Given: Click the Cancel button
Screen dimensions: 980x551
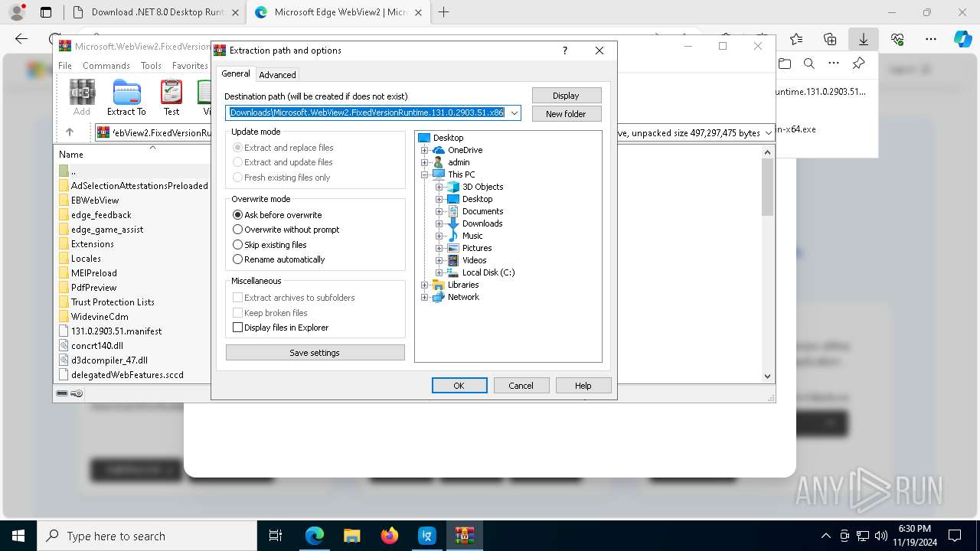Looking at the screenshot, I should [521, 386].
